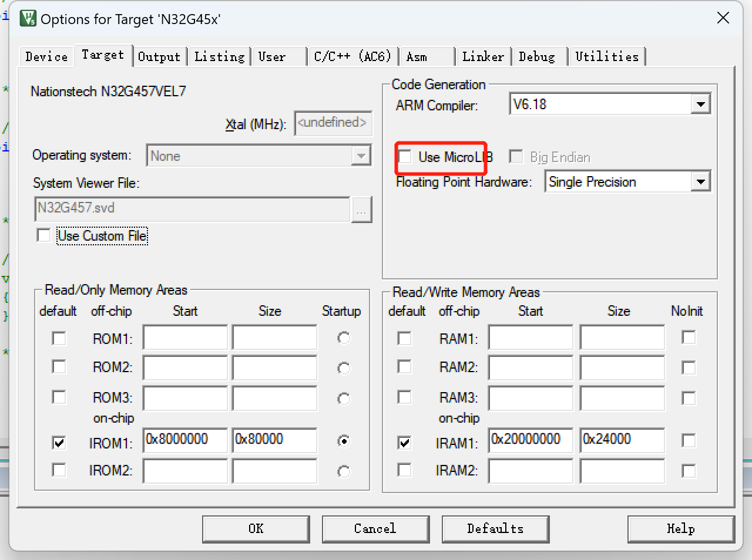The height and width of the screenshot is (560, 752).
Task: Uncheck the IROM1 default checkbox
Action: pos(59,442)
